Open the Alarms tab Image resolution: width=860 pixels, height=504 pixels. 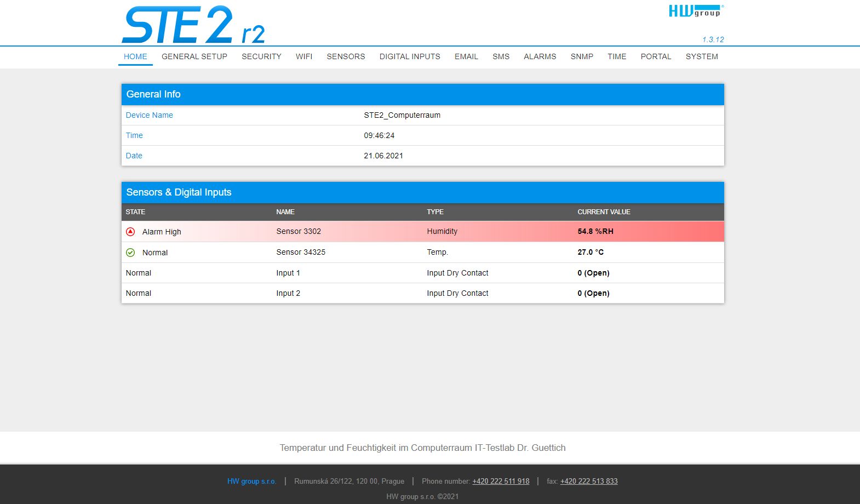[540, 56]
